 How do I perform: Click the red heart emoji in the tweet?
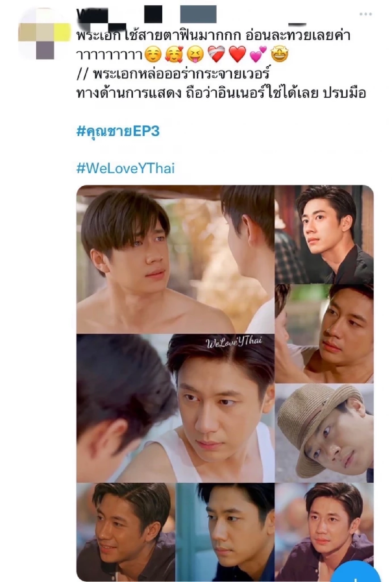237,54
